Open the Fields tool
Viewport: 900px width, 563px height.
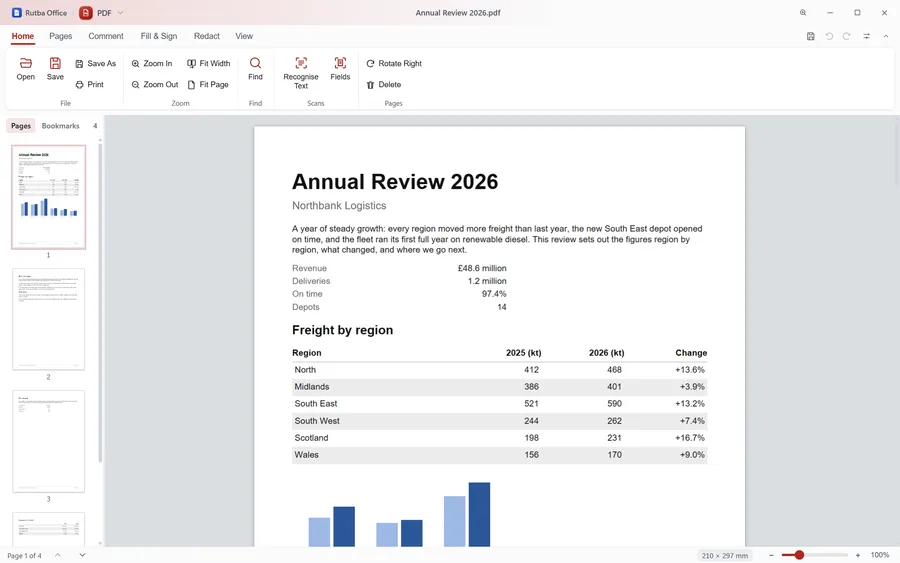click(340, 69)
